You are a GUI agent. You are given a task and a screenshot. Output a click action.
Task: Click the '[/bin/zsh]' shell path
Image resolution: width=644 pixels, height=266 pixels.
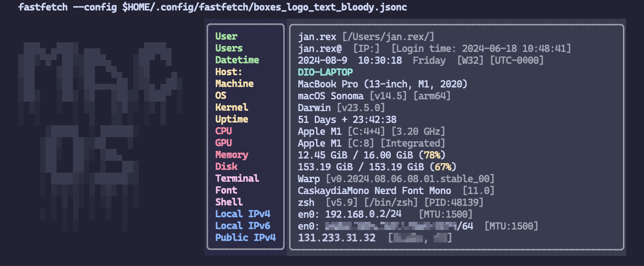391,202
